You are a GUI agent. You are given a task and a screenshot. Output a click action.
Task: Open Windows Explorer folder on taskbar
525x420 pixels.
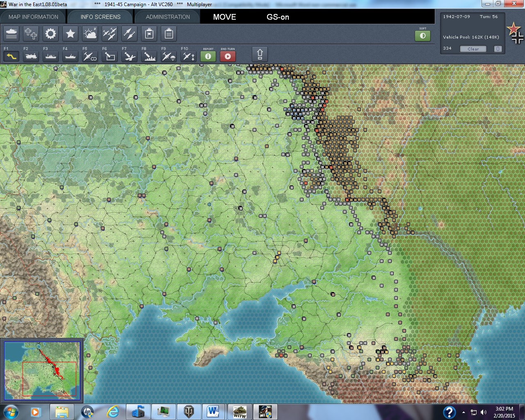(62, 412)
